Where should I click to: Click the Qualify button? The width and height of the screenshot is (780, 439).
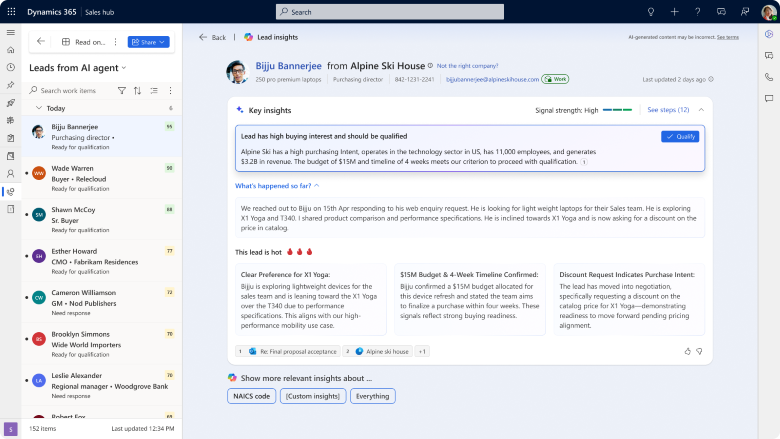pyautogui.click(x=680, y=136)
